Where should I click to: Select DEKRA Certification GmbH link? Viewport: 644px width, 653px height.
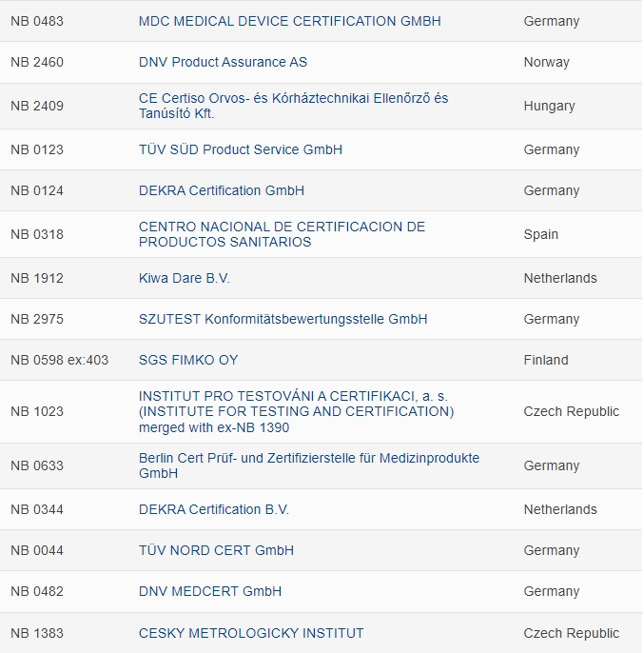coord(222,190)
